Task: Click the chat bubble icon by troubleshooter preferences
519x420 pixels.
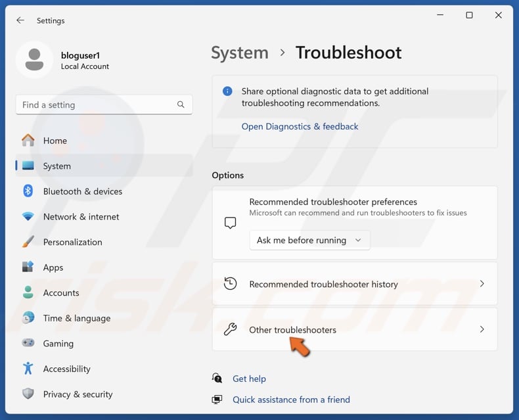Action: click(x=230, y=223)
